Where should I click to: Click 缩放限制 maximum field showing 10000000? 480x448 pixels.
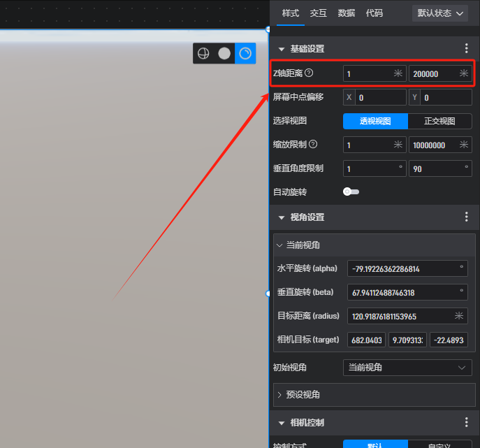click(x=440, y=145)
